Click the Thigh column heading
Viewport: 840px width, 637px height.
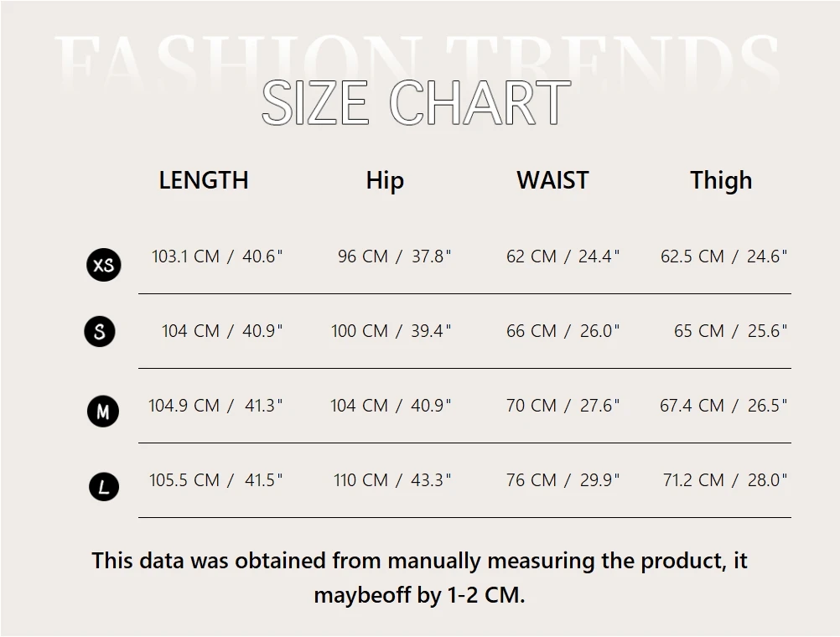click(721, 181)
